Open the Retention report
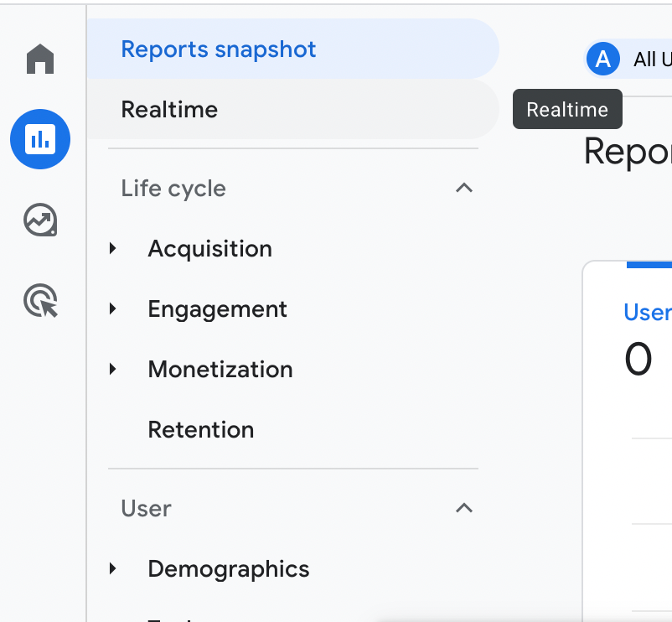Viewport: 672px width, 622px height. pos(201,430)
